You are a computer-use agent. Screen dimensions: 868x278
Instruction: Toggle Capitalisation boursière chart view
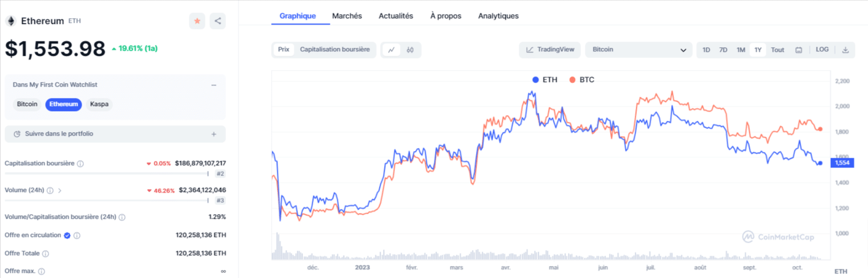335,50
